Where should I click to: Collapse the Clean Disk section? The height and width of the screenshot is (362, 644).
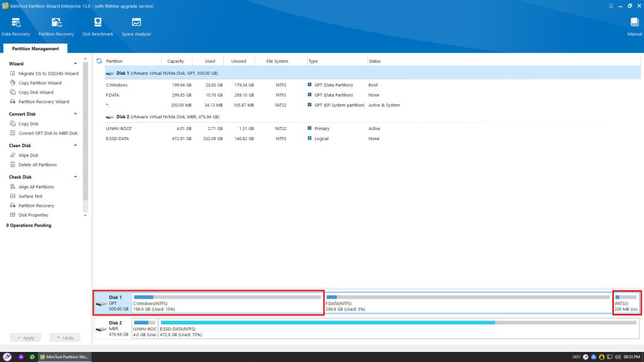tap(75, 145)
